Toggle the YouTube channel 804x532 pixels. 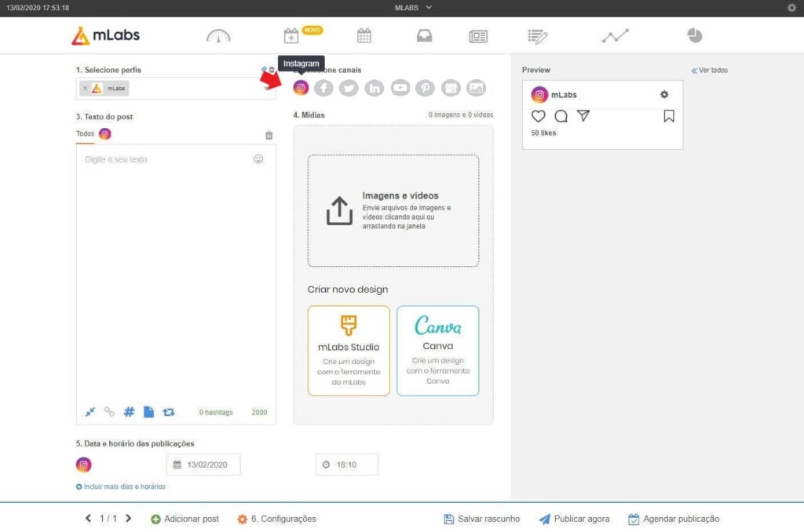pos(400,88)
